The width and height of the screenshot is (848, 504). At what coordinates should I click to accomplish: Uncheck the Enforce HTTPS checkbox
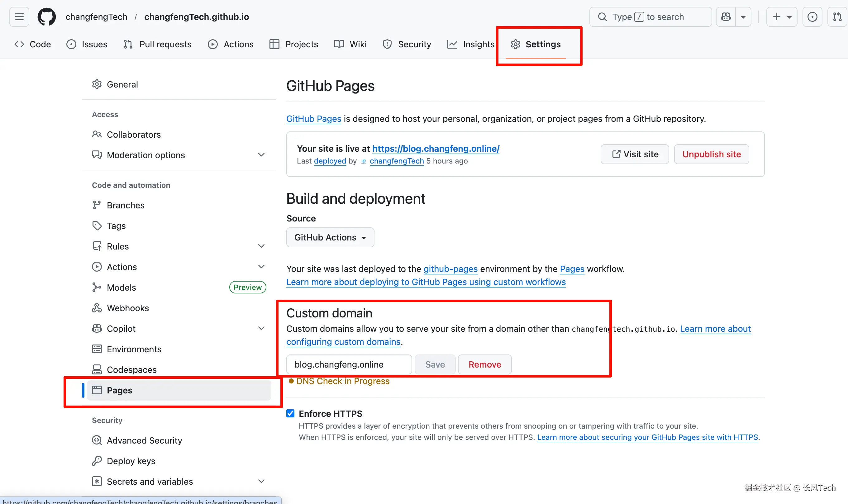click(x=290, y=413)
